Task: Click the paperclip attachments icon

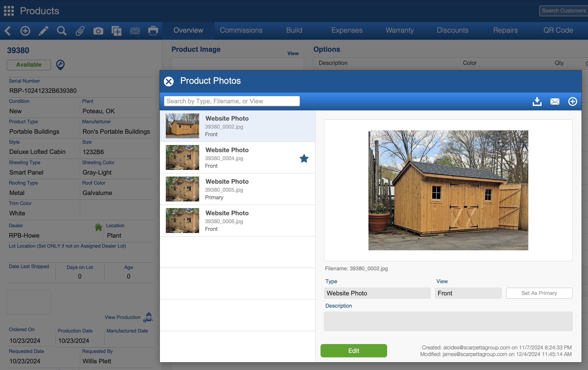Action: [80, 31]
